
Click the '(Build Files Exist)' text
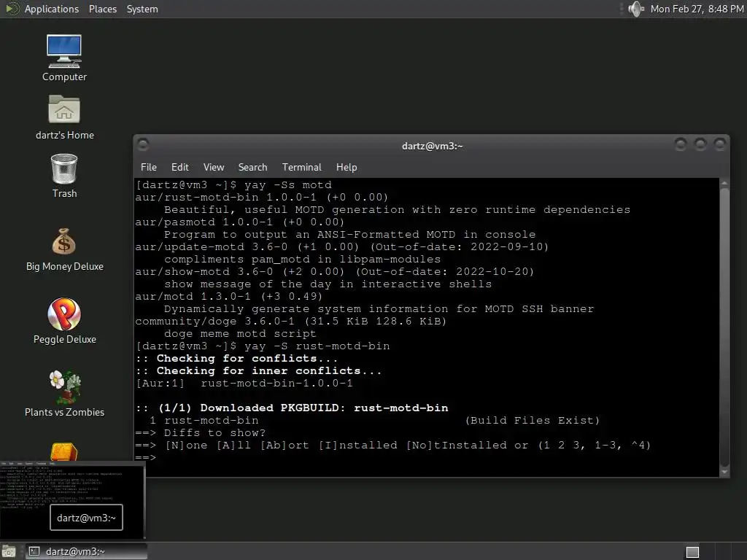click(x=532, y=420)
